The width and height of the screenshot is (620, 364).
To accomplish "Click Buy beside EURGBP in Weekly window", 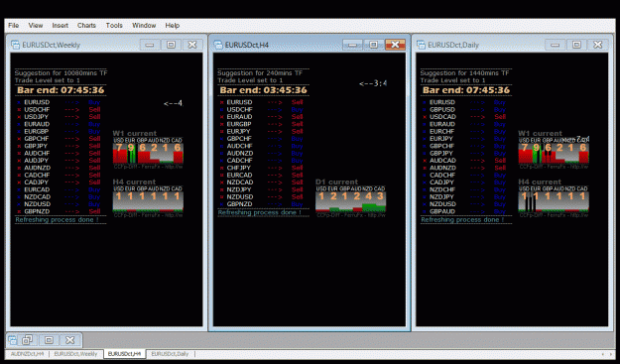I will click(94, 131).
